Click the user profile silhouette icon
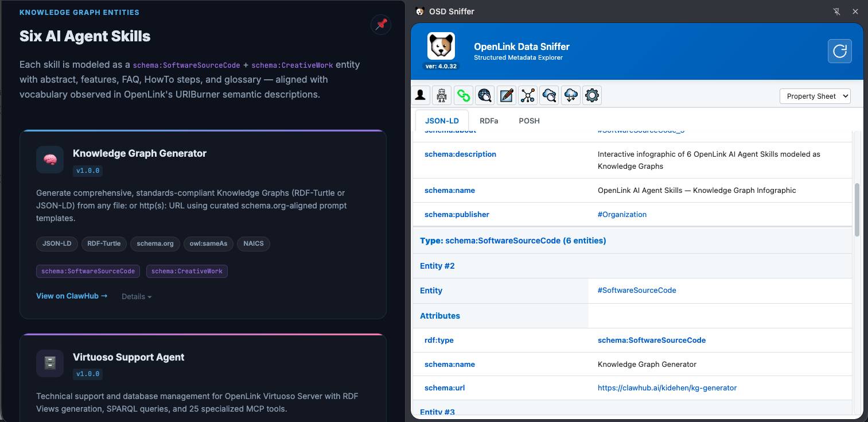The width and height of the screenshot is (868, 422). 421,96
